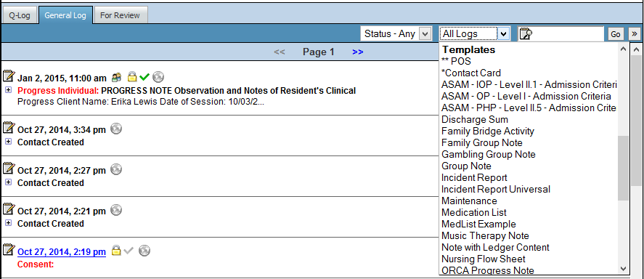Viewport: 644px width, 279px height.
Task: Click the lock icon on Oct 27, 2:19 pm entry
Action: pos(117,250)
